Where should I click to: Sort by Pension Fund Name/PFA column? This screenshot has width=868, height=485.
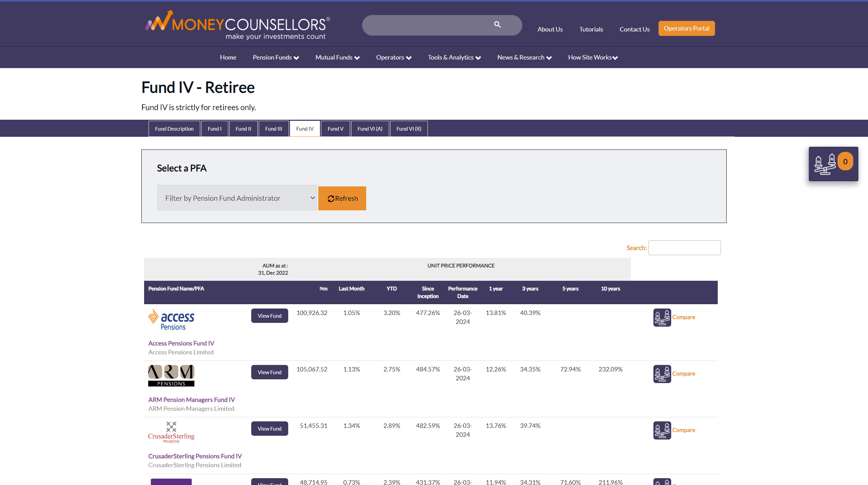point(176,289)
